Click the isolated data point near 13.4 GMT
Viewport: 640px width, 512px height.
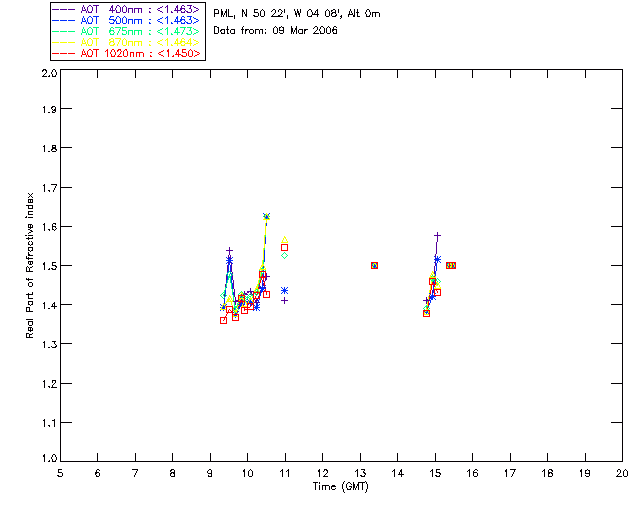click(374, 265)
